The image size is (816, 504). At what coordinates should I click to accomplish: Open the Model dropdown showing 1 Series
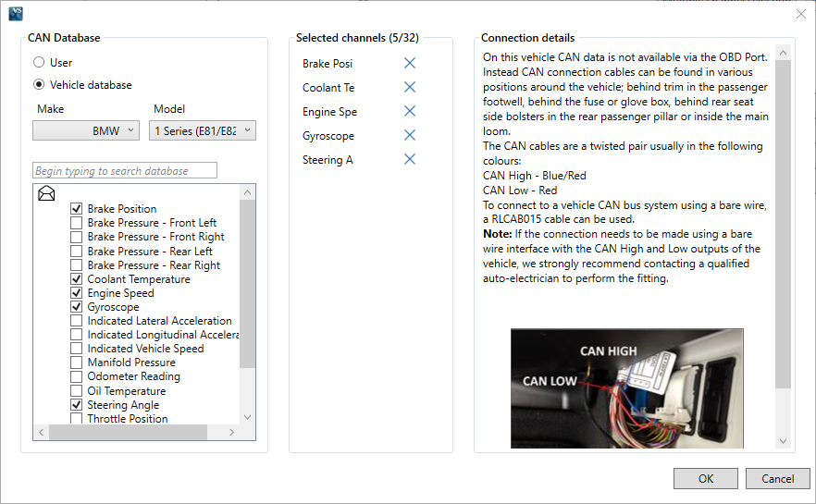tap(203, 130)
